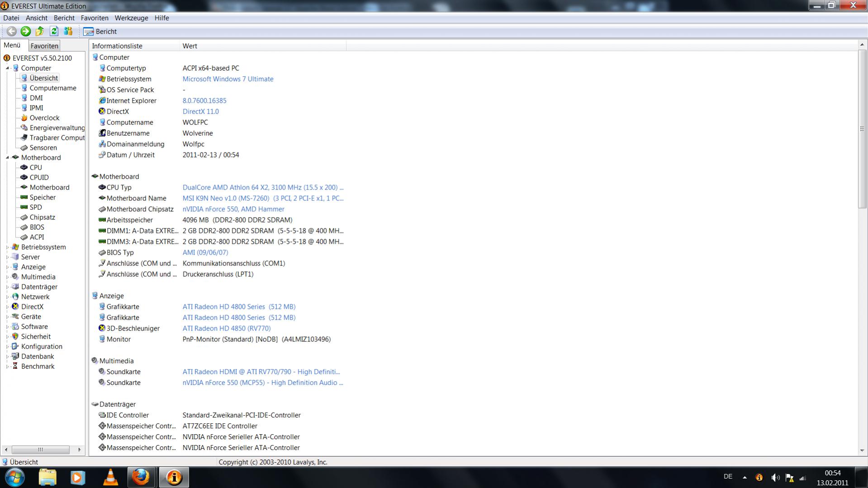
Task: Select the ACPI tree item
Action: tap(37, 237)
